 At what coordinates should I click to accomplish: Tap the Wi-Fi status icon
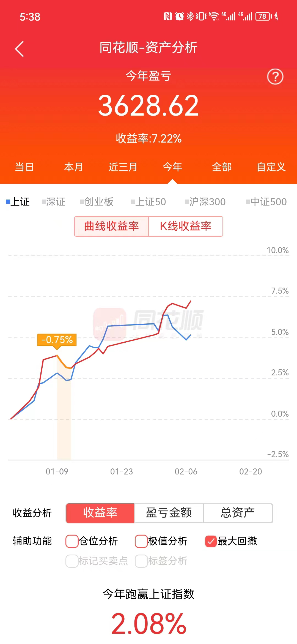point(214,17)
